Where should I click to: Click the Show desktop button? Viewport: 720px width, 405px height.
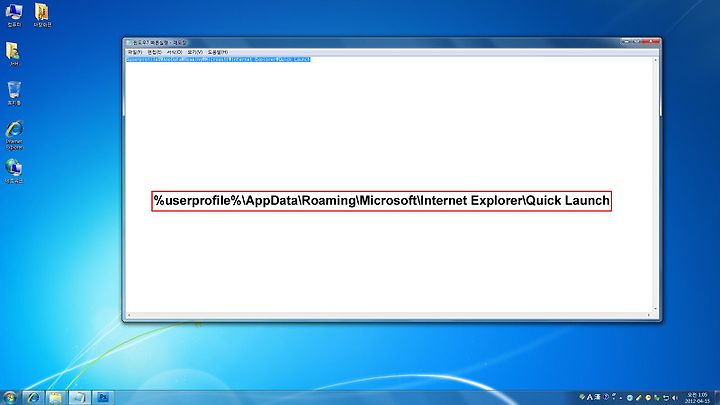[x=717, y=398]
